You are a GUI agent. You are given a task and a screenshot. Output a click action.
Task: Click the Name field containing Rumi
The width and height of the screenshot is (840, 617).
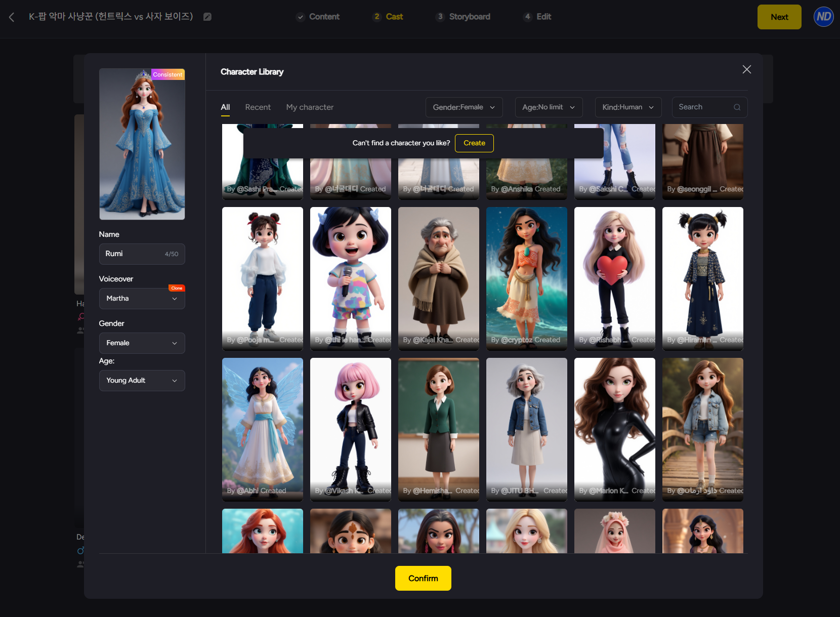(x=142, y=254)
